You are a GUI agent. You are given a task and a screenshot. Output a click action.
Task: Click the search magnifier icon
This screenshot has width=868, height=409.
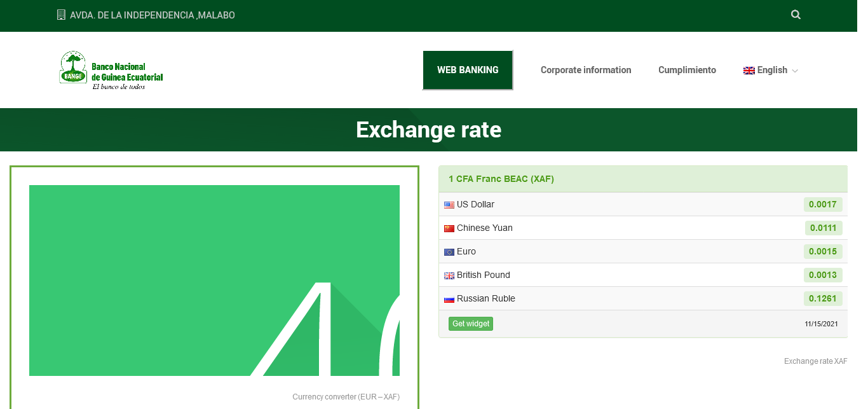(796, 15)
